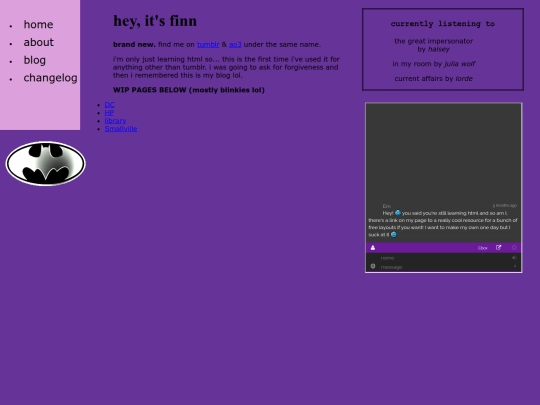Click the send arrow beside message field
Image resolution: width=540 pixels, height=405 pixels.
pos(515,266)
